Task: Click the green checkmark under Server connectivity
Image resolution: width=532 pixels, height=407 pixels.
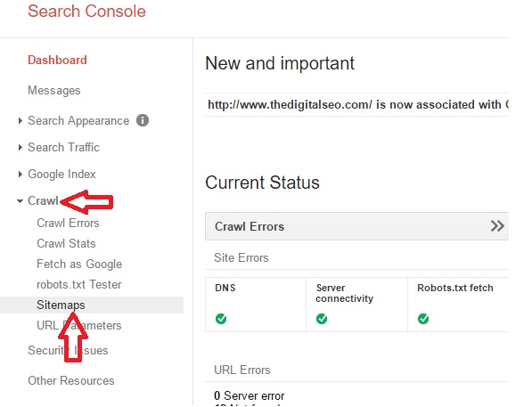Action: tap(322, 319)
